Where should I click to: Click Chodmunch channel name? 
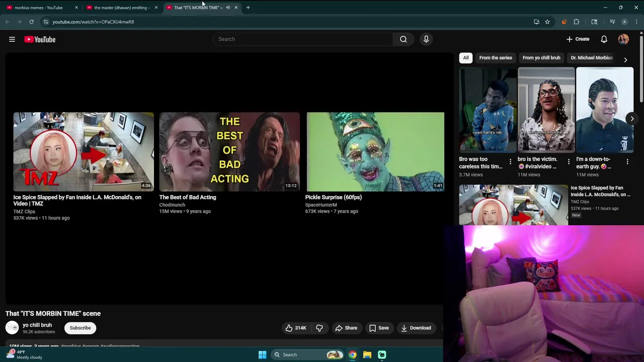pyautogui.click(x=172, y=205)
